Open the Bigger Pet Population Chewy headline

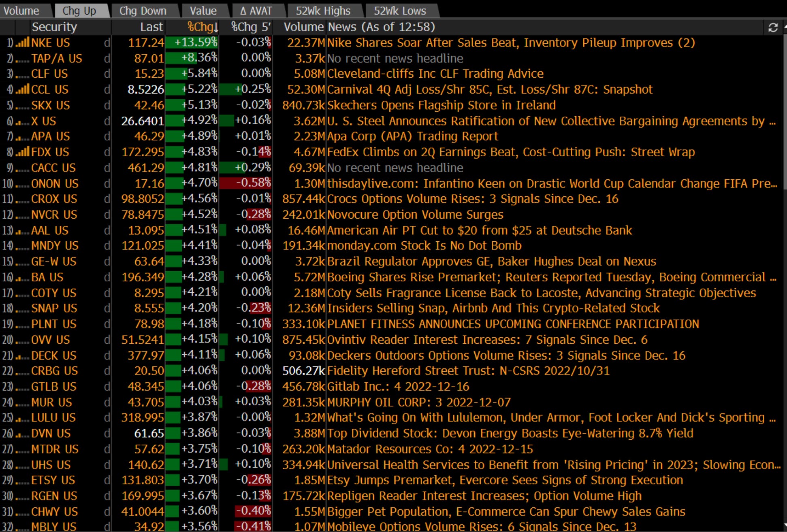tap(506, 512)
